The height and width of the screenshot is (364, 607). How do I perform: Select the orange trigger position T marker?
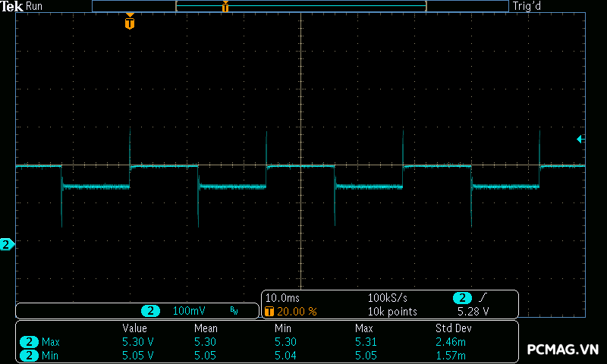130,23
